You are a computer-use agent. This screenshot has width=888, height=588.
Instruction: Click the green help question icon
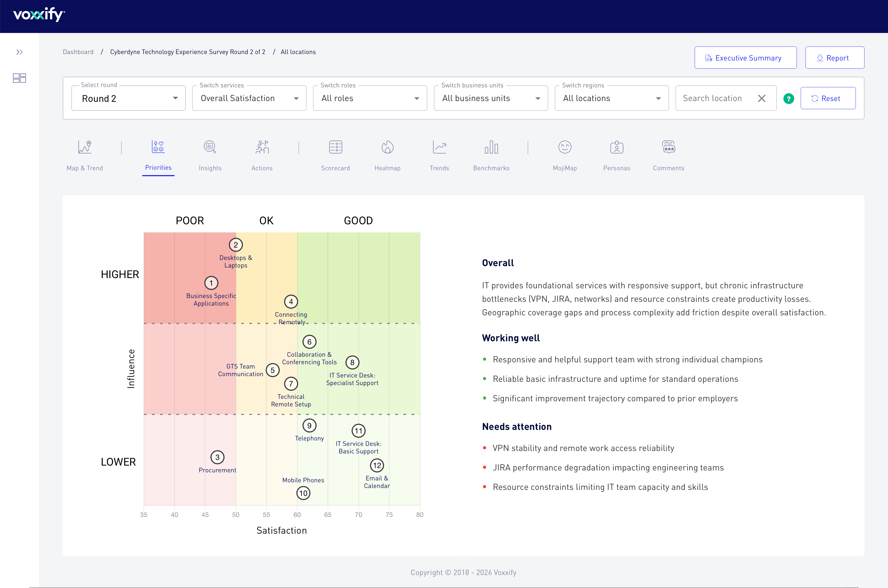pyautogui.click(x=788, y=99)
